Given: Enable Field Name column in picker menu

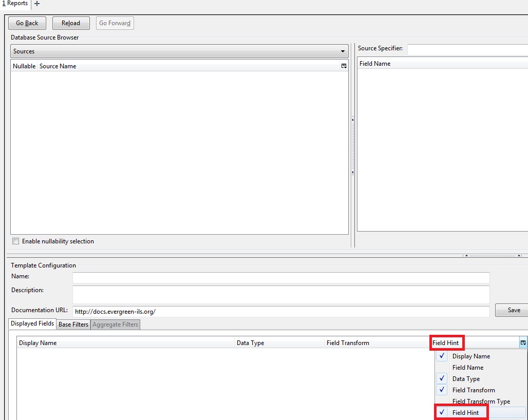Looking at the screenshot, I should [467, 368].
